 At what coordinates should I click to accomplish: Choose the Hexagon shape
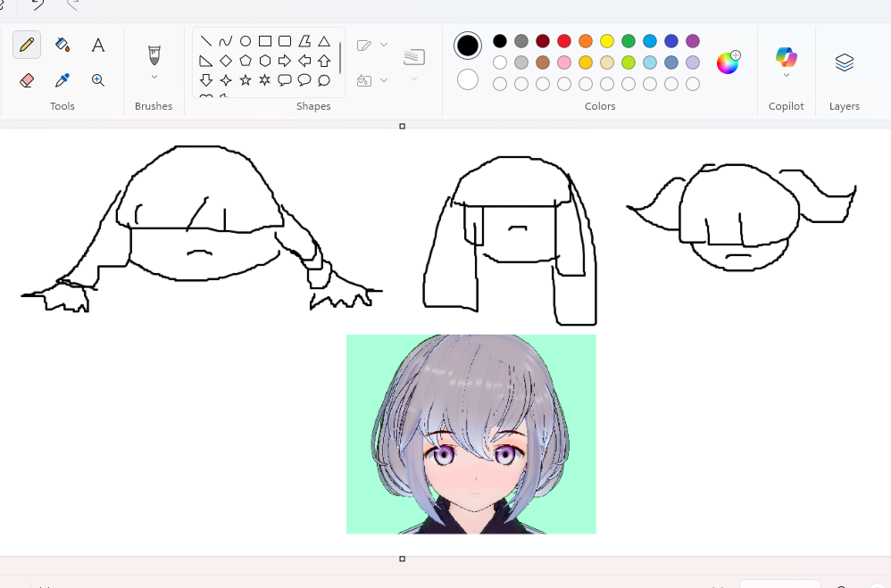pos(265,61)
